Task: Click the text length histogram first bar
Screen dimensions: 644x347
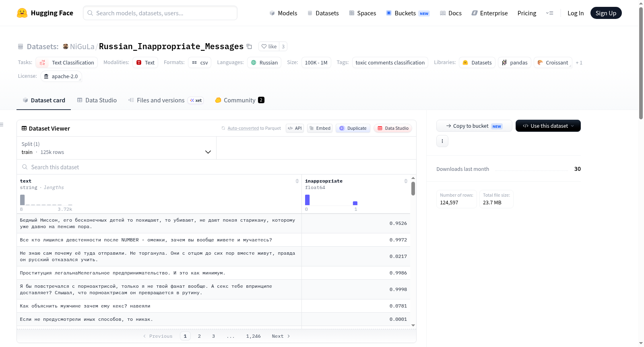Action: (x=23, y=200)
